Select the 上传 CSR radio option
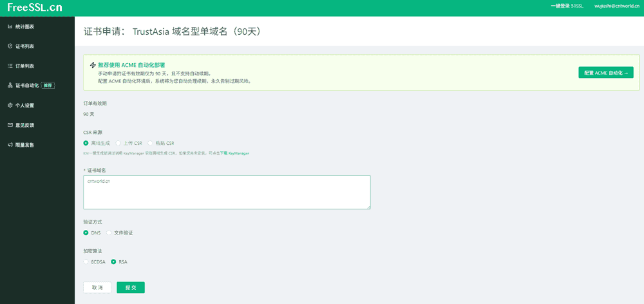The width and height of the screenshot is (644, 304). click(x=118, y=143)
